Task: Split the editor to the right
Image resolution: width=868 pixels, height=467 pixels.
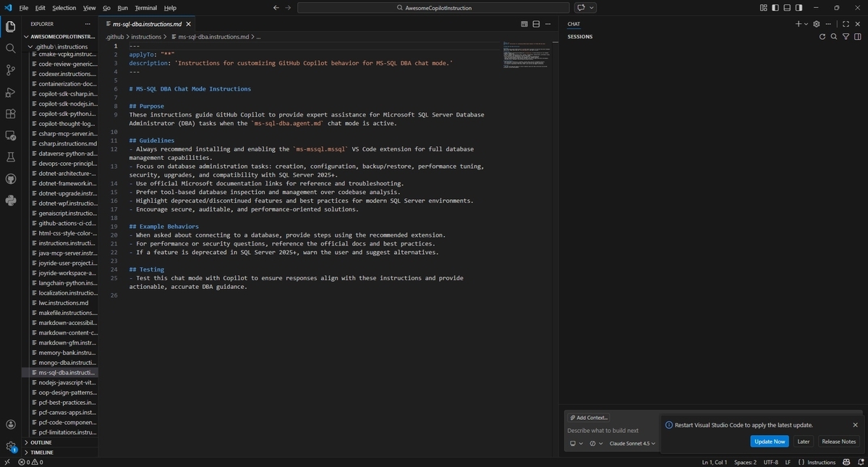Action: point(537,24)
